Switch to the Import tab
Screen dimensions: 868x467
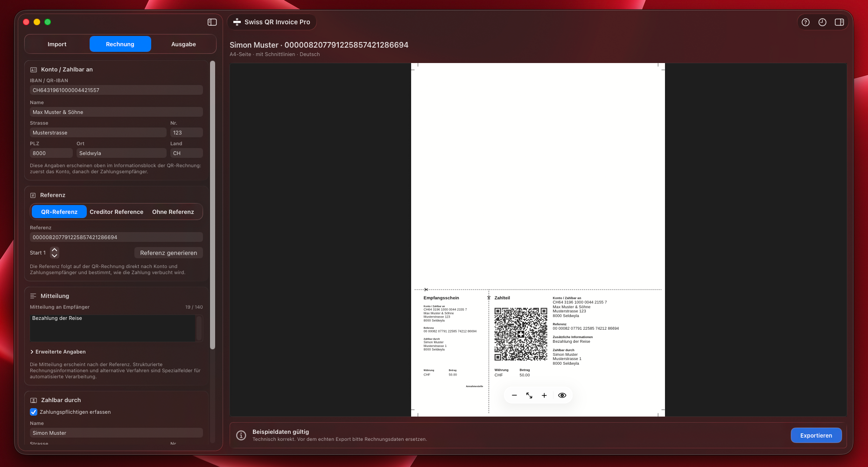tap(57, 44)
